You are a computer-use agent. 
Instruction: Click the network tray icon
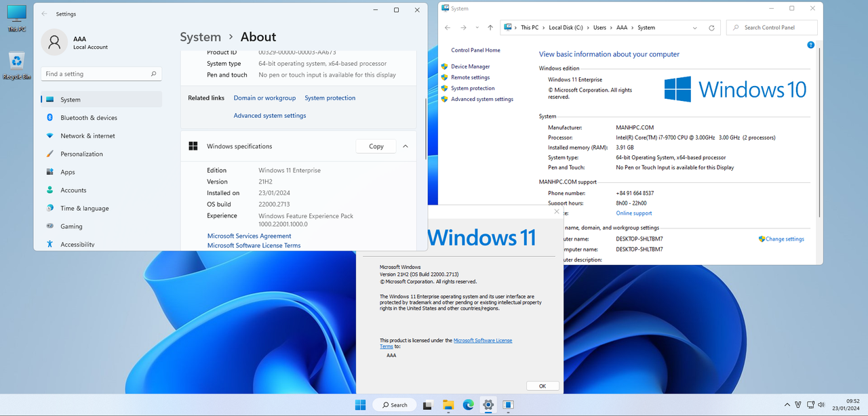tap(810, 405)
